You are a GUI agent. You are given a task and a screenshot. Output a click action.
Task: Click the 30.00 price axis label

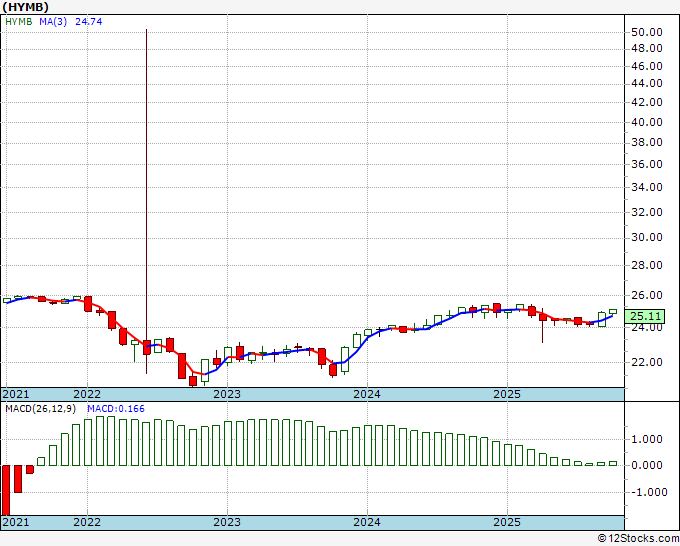coord(647,238)
